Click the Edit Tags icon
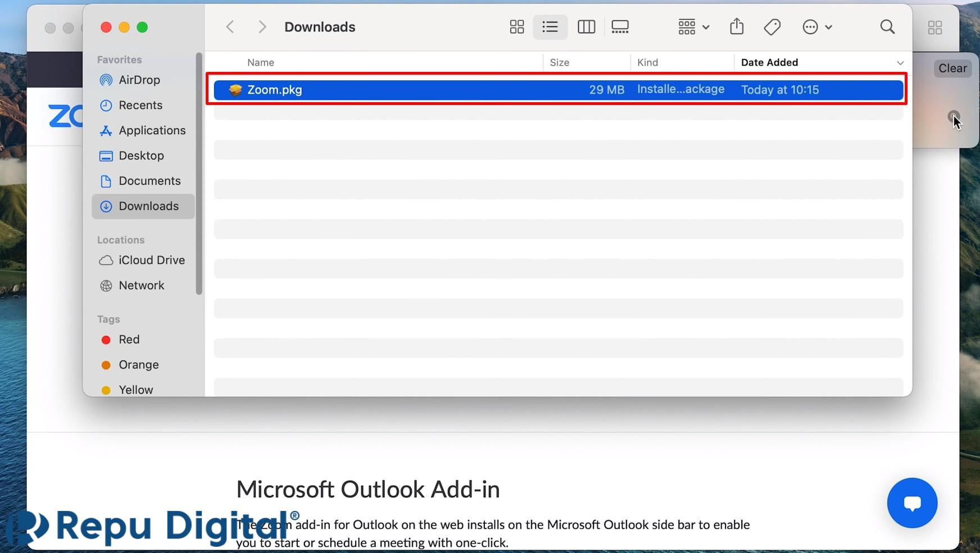This screenshot has height=553, width=980. click(x=772, y=27)
